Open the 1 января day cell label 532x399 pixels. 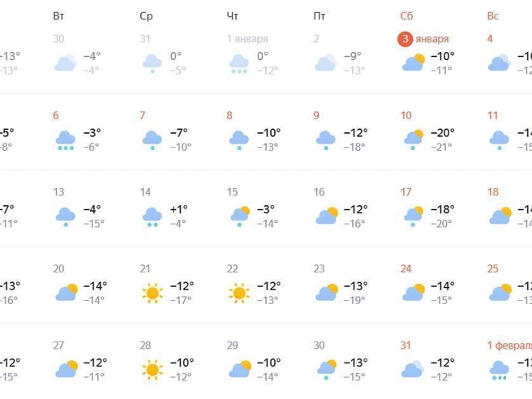[x=247, y=39]
